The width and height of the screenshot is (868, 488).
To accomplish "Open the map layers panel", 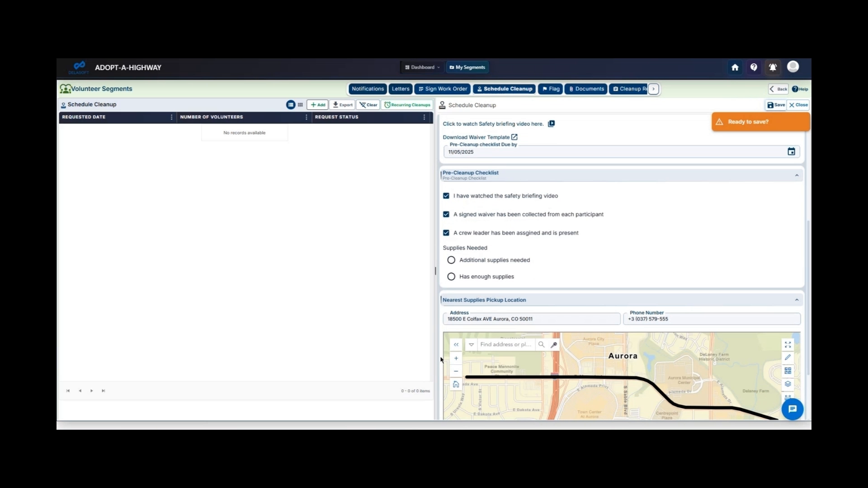I will click(788, 385).
